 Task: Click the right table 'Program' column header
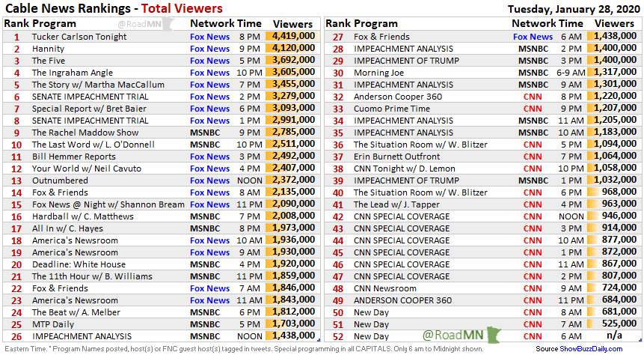click(375, 23)
